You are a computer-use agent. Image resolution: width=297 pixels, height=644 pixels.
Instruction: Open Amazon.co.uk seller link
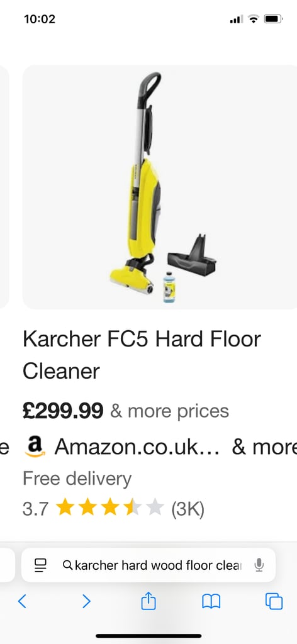pos(137,447)
